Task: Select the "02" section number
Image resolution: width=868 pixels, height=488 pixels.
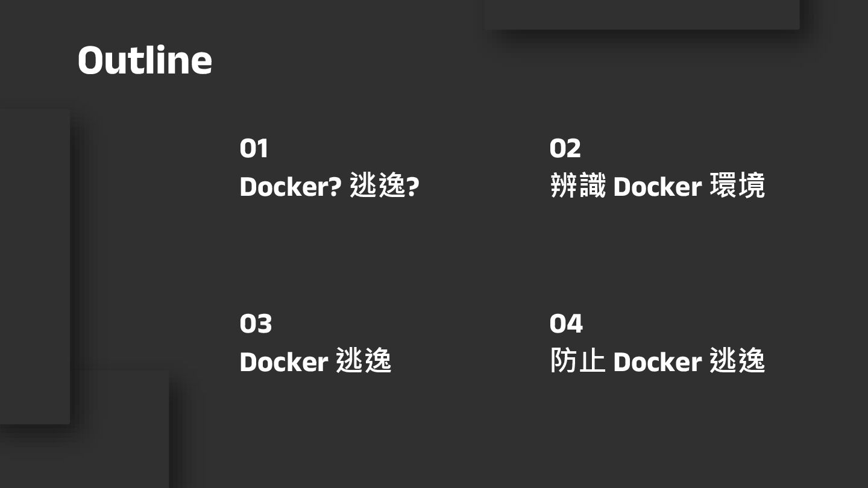Action: [565, 148]
